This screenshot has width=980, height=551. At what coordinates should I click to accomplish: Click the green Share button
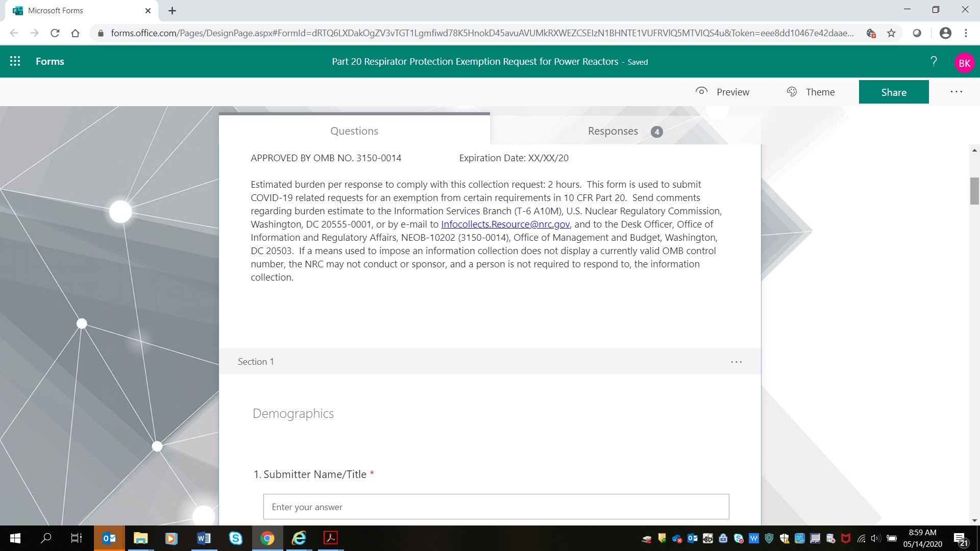tap(894, 92)
